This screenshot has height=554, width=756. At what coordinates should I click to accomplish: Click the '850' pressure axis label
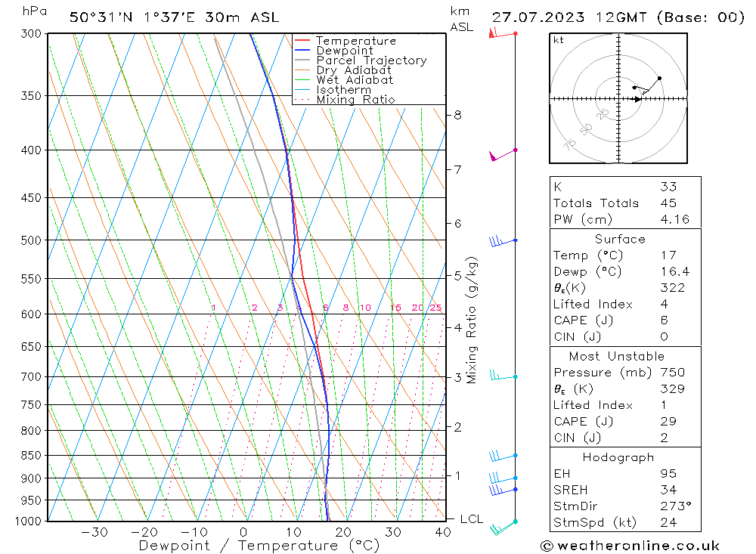[31, 455]
